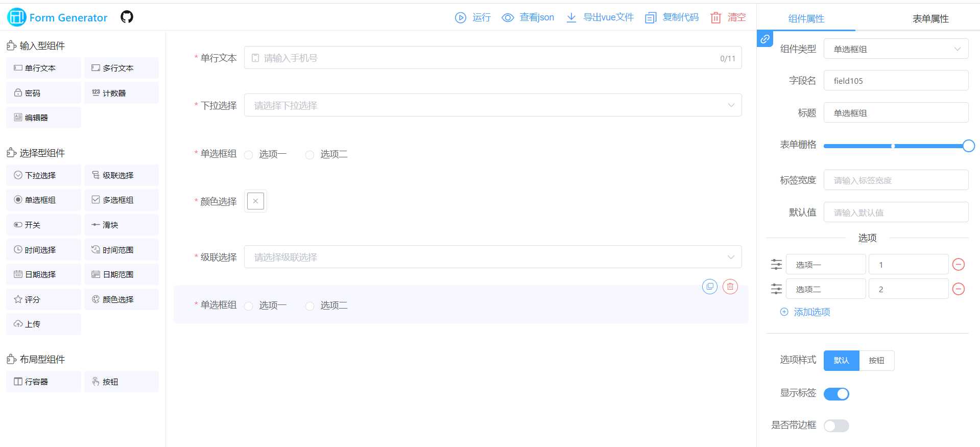Select 选项一 in highlighted 单选框组 row
980x447 pixels.
pos(266,305)
